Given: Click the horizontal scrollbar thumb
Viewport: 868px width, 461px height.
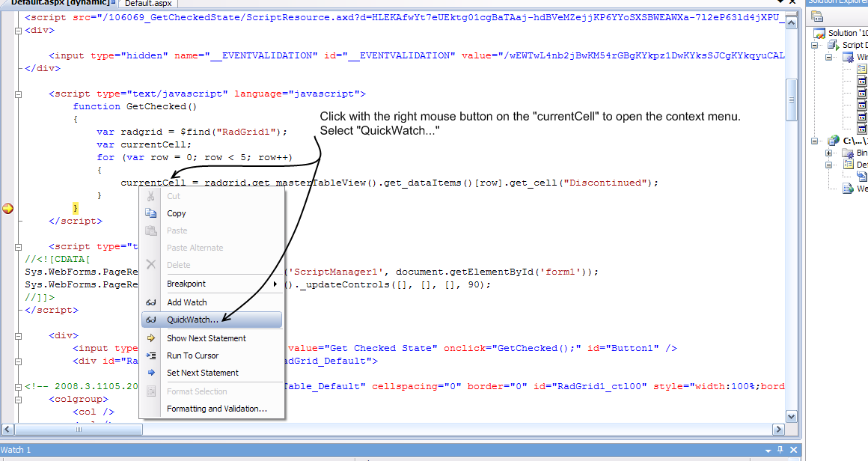Looking at the screenshot, I should (x=79, y=429).
